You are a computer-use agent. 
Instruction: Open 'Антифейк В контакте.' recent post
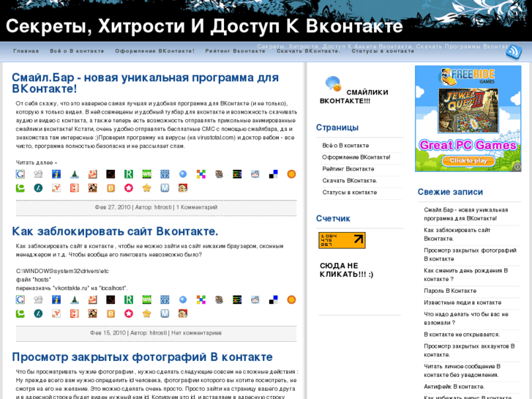[x=454, y=387]
